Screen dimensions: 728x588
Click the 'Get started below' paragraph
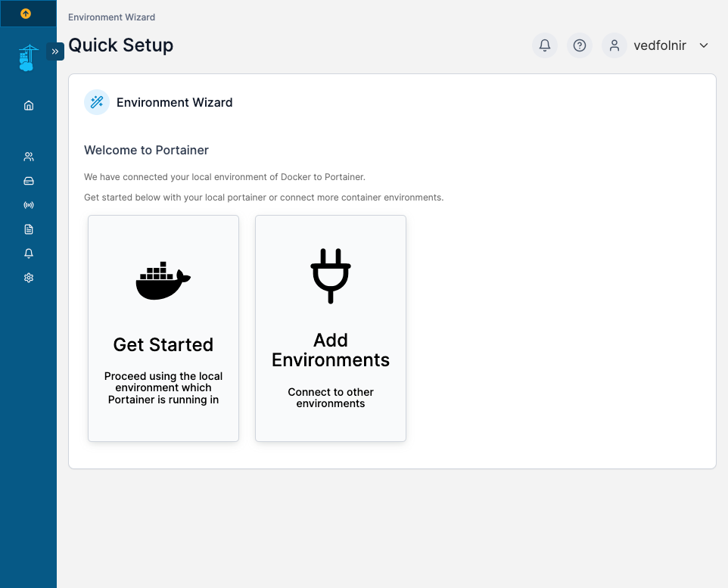(x=263, y=198)
